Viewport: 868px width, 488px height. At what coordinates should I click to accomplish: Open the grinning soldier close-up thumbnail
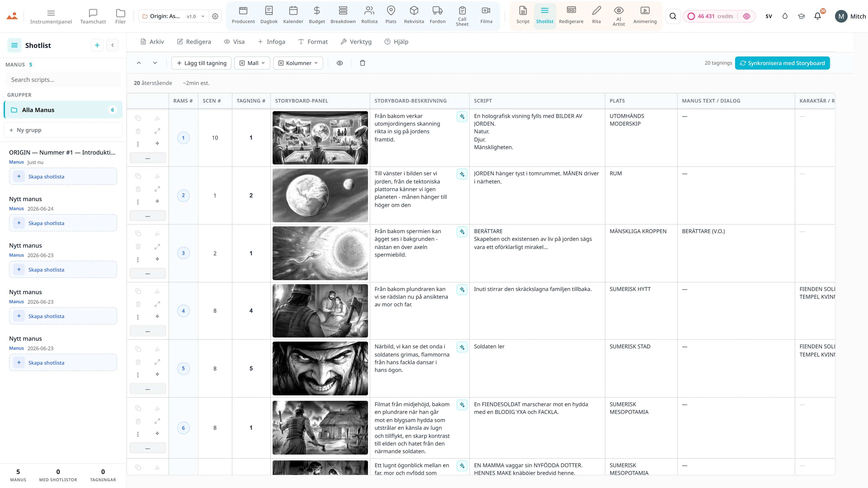320,368
